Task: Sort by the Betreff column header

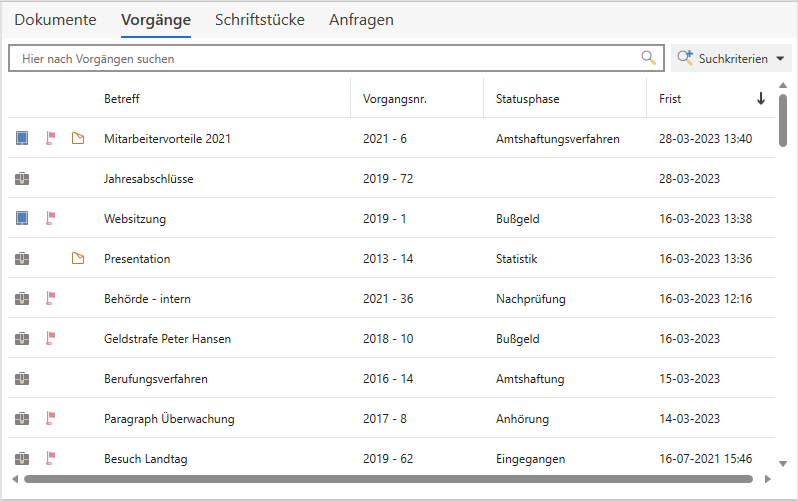Action: point(122,99)
